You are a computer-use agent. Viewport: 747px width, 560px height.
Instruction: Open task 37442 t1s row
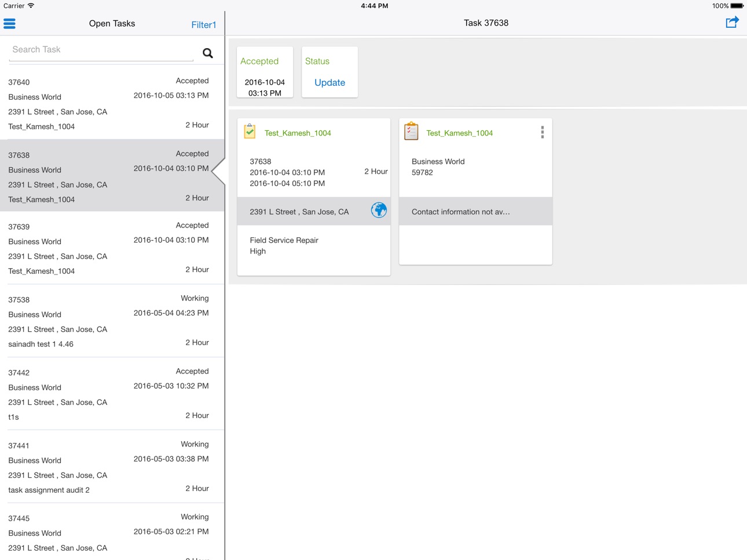point(112,394)
